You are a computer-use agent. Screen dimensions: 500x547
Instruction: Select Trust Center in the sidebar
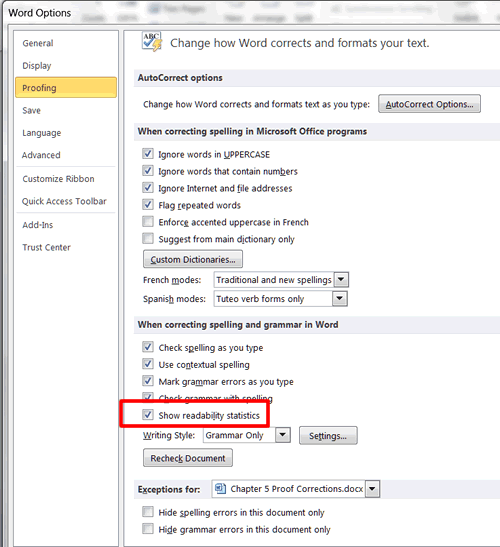[46, 247]
